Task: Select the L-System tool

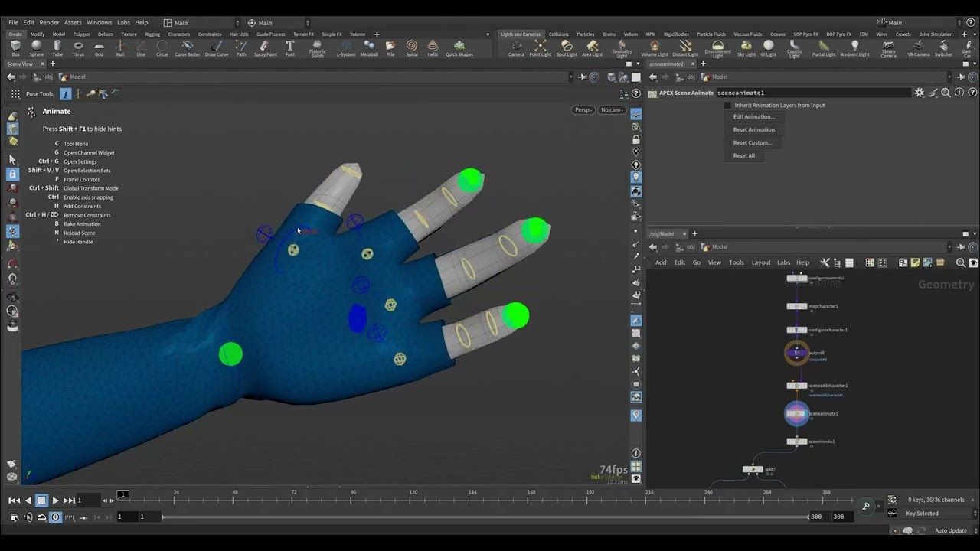Action: pos(346,48)
